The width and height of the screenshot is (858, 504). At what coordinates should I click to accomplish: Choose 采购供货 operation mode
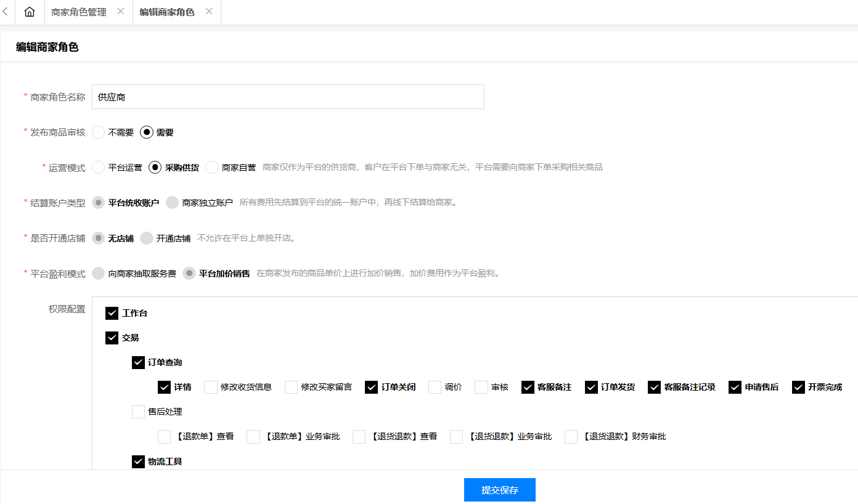pyautogui.click(x=155, y=168)
